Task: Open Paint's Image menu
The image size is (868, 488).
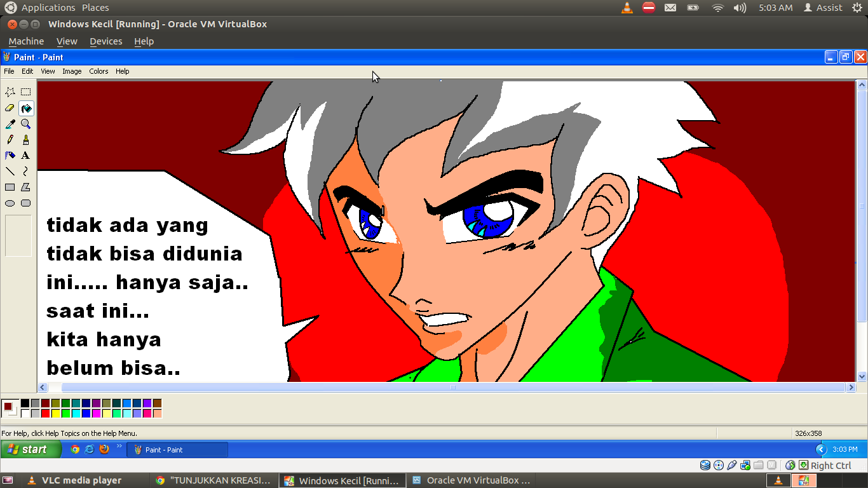Action: 72,71
